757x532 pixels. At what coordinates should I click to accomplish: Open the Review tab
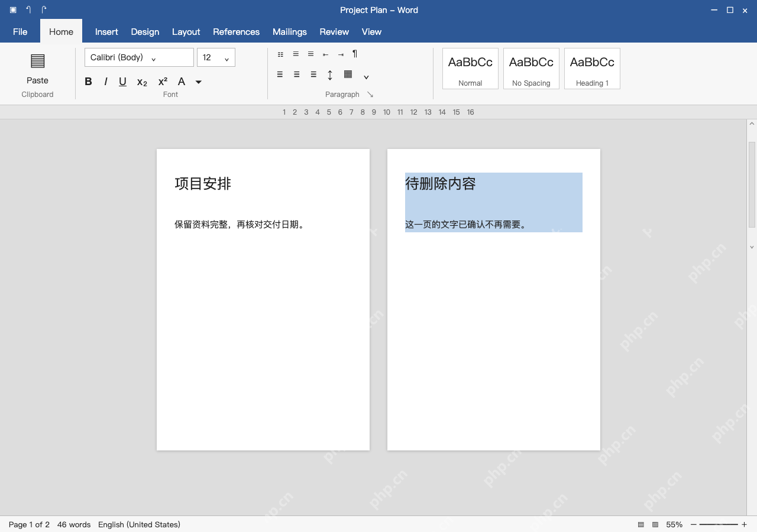[334, 32]
